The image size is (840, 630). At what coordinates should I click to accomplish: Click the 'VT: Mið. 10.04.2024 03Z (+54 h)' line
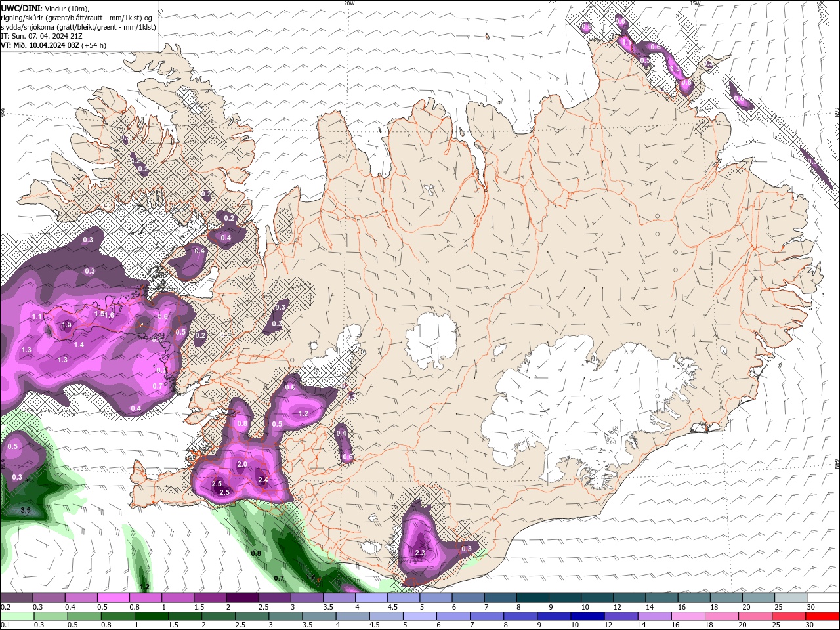point(53,45)
